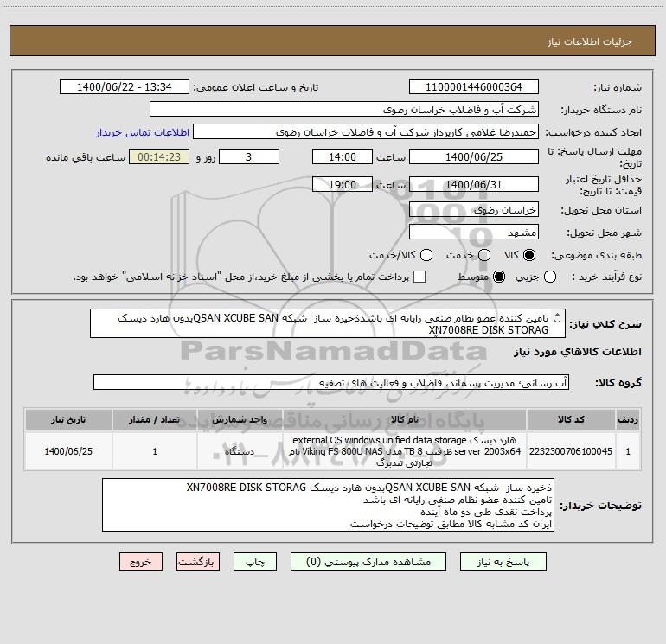
Task: Click the تاریخ نیاز column header
Action: click(x=68, y=419)
